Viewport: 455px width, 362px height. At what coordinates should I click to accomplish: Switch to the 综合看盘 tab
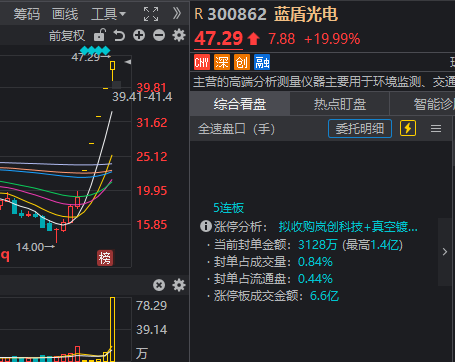[240, 104]
